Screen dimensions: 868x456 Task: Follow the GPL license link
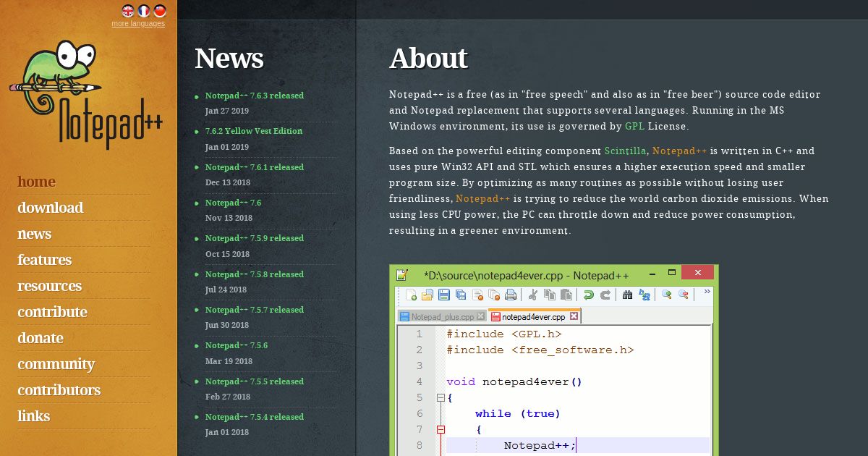[634, 126]
